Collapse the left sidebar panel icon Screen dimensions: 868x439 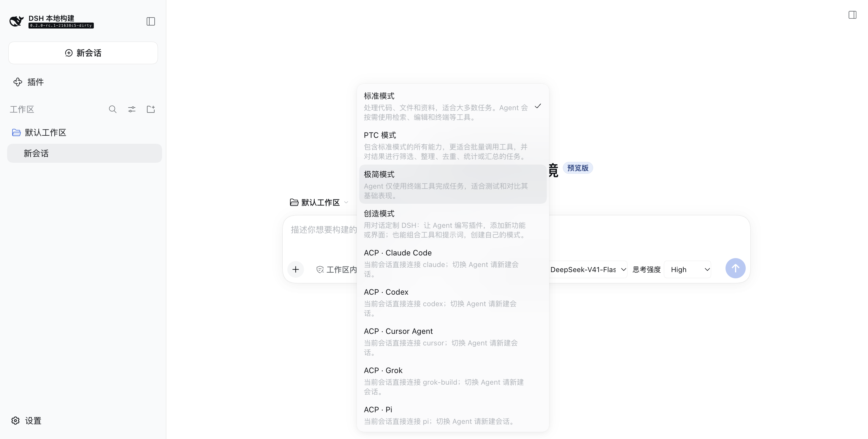pyautogui.click(x=151, y=22)
